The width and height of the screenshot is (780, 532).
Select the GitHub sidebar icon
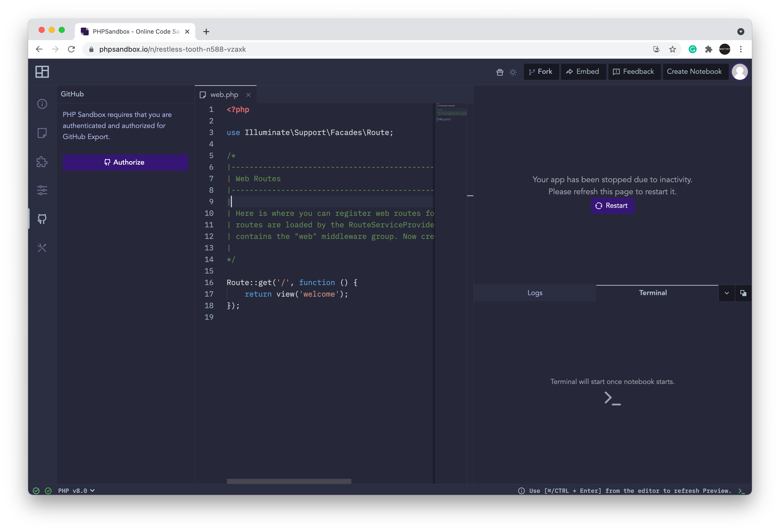tap(42, 219)
